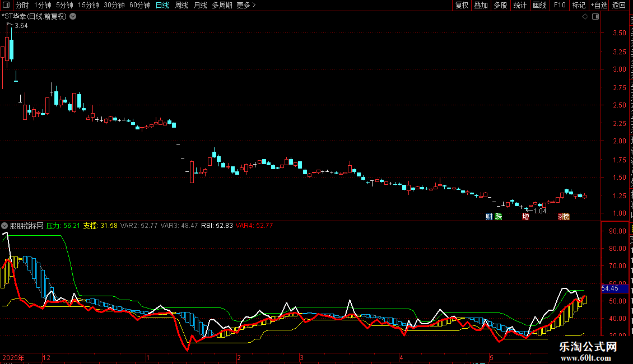Screen dimensions: 633x364
Task: Click the 2.00 price axis label
Action: (x=619, y=141)
